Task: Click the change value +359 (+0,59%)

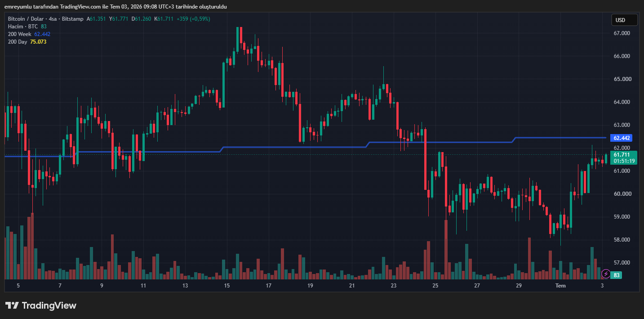Action: click(193, 19)
